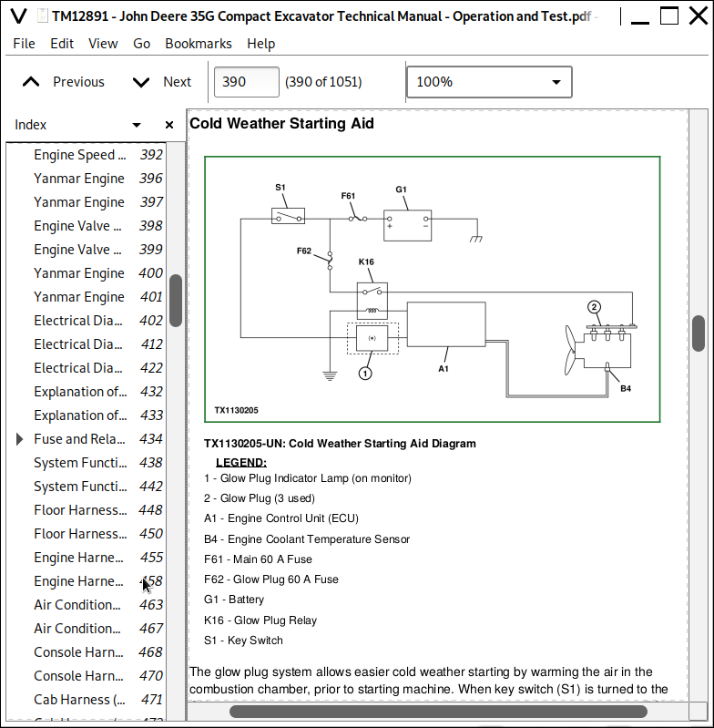Click the Previous button label
The width and height of the screenshot is (714, 728).
click(x=78, y=82)
